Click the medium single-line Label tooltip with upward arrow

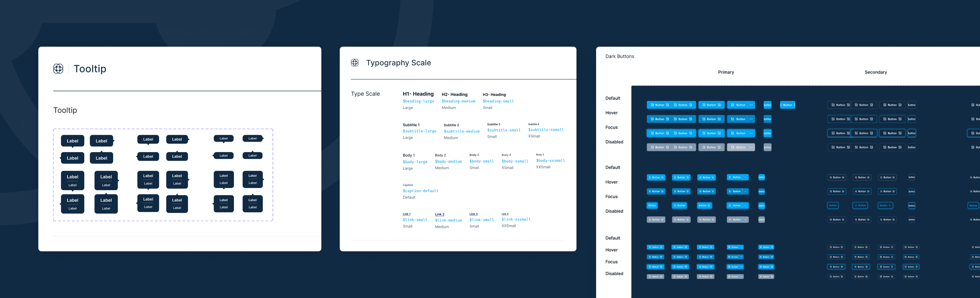(x=177, y=156)
